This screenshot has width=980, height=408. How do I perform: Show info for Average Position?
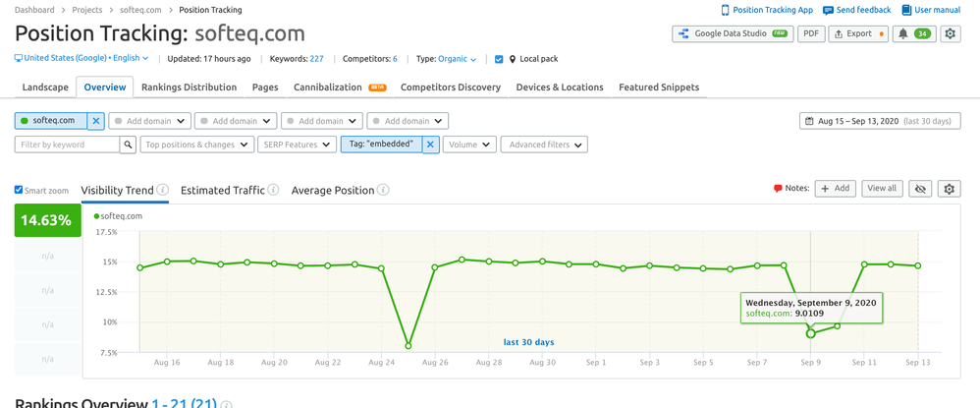[x=383, y=190]
